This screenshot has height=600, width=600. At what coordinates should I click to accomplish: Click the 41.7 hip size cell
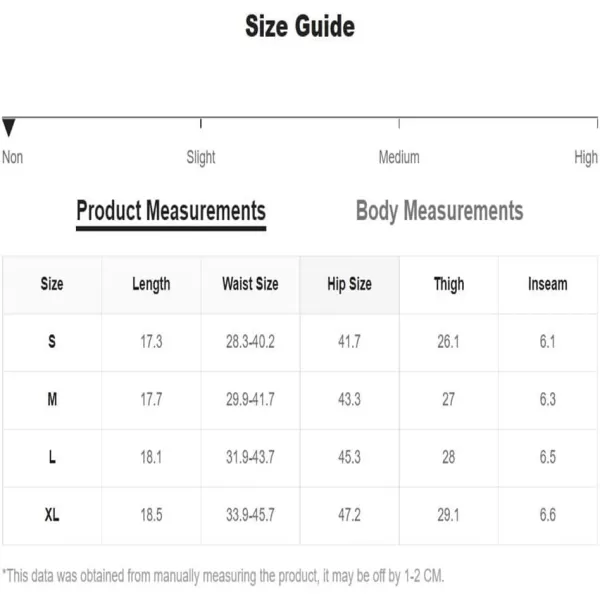click(349, 341)
